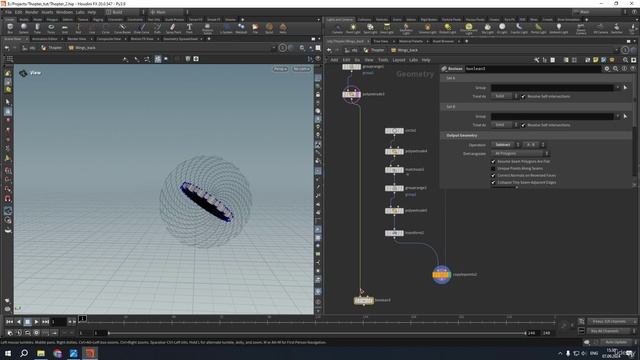Open File menu
The height and width of the screenshot is (360, 640).
[8, 12]
